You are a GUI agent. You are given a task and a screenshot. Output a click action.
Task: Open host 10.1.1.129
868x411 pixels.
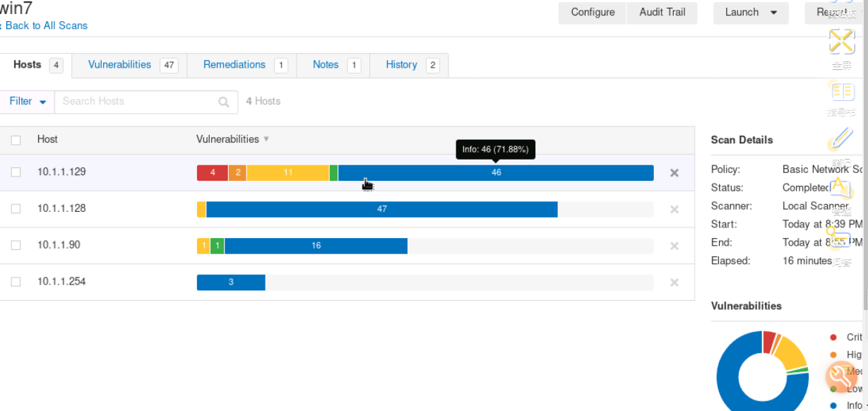[x=61, y=172]
